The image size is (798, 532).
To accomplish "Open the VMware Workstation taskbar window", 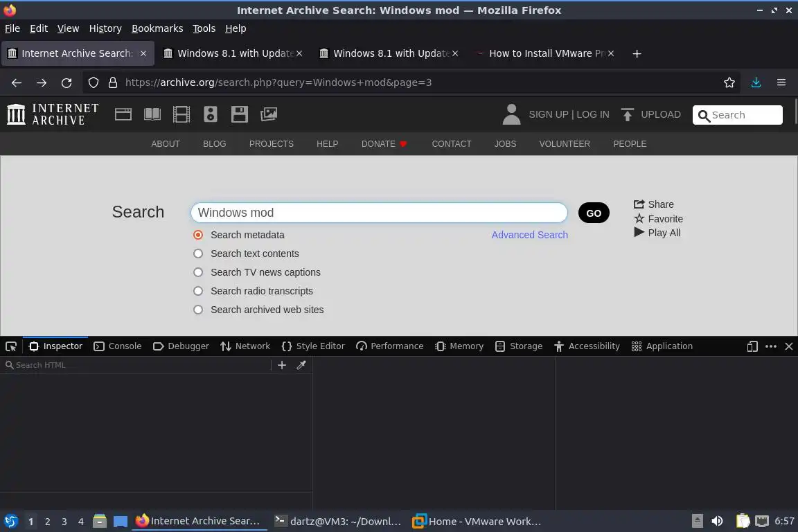I will [477, 521].
